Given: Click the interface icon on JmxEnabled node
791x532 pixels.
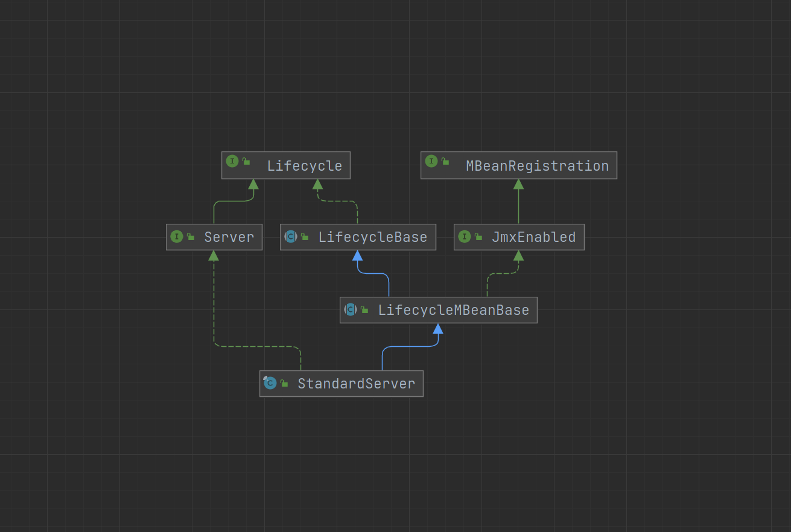Looking at the screenshot, I should [x=465, y=236].
